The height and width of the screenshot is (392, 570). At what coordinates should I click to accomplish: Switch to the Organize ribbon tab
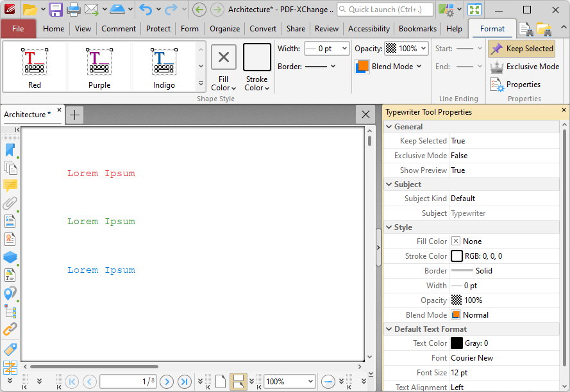[x=224, y=29]
